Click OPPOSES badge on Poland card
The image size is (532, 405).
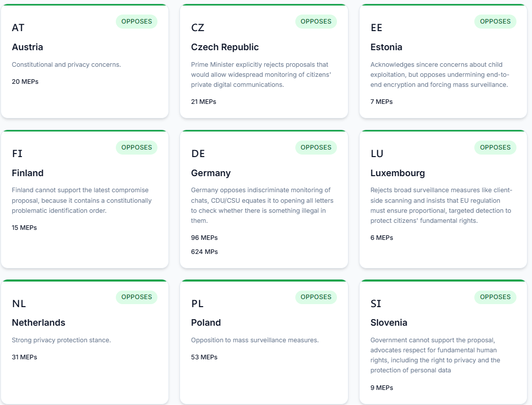point(316,297)
